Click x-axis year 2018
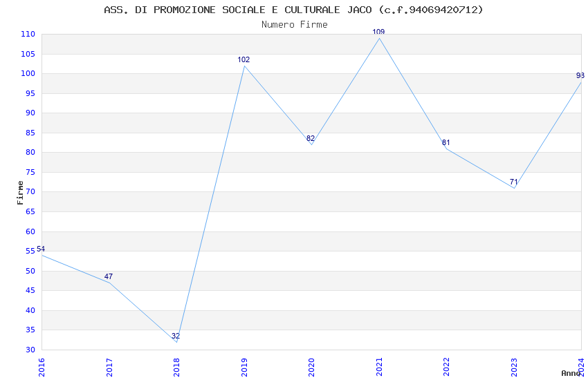 point(176,368)
